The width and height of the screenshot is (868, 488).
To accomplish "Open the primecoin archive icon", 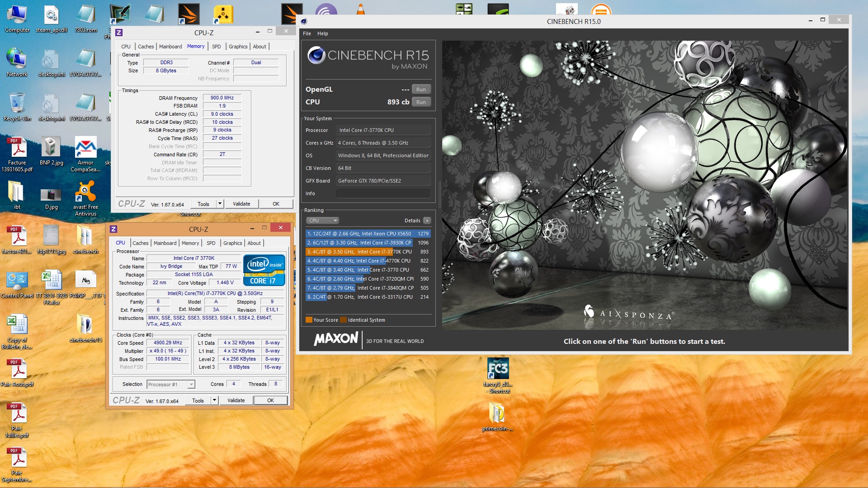I will pos(498,417).
